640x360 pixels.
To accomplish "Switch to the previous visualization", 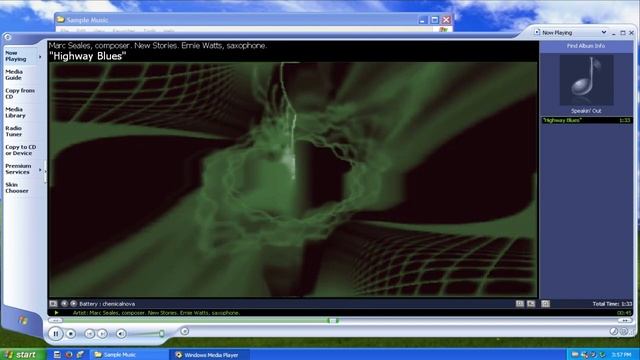I will [64, 304].
